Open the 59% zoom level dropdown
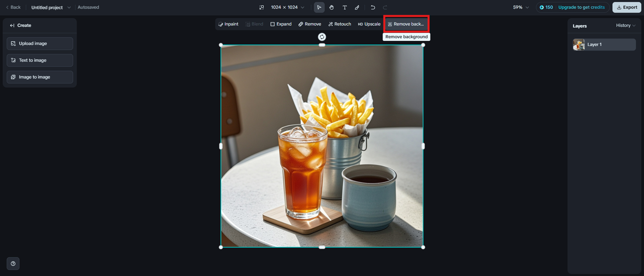The image size is (644, 276). tap(521, 8)
